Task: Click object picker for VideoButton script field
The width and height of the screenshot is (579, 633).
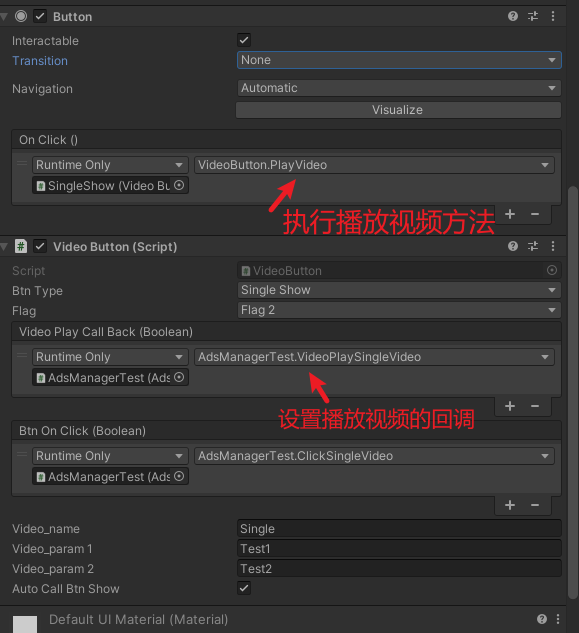Action: 552,270
